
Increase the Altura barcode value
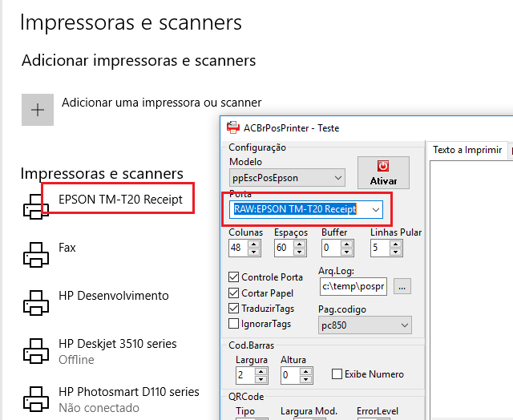coord(305,372)
